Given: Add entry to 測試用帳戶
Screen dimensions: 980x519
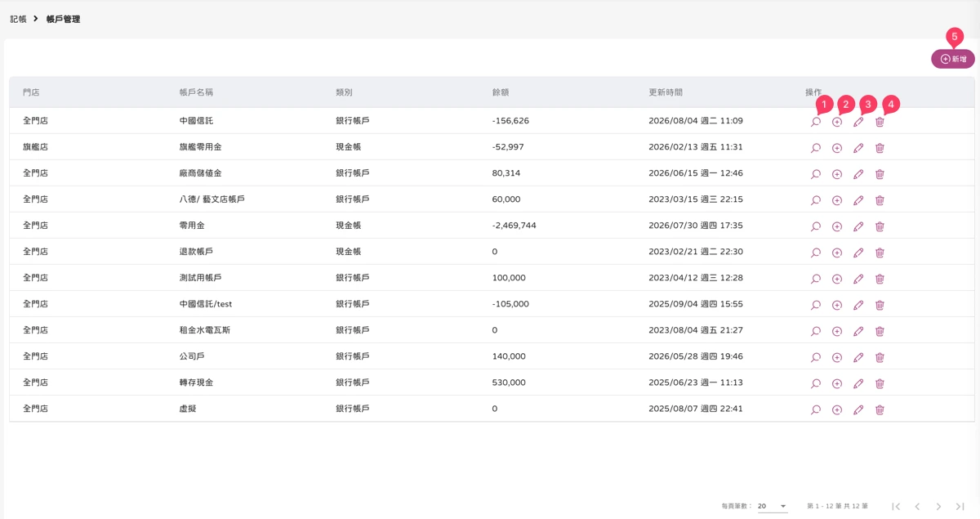Looking at the screenshot, I should click(x=837, y=279).
